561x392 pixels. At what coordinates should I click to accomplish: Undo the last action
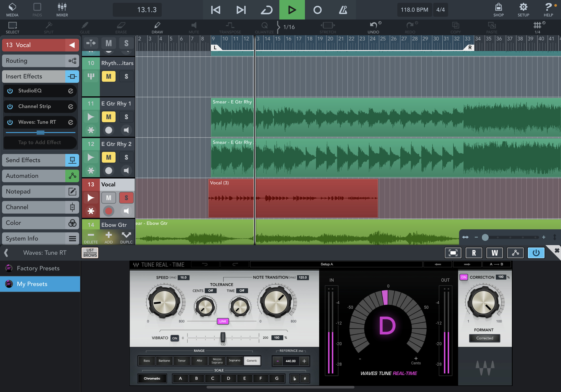[x=373, y=27]
